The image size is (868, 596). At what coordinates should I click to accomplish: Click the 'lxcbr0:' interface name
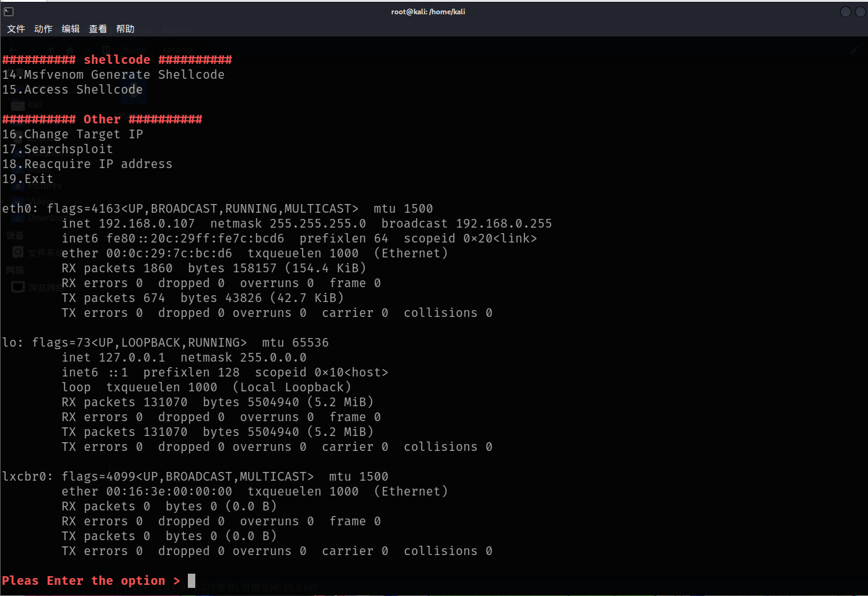pos(28,476)
